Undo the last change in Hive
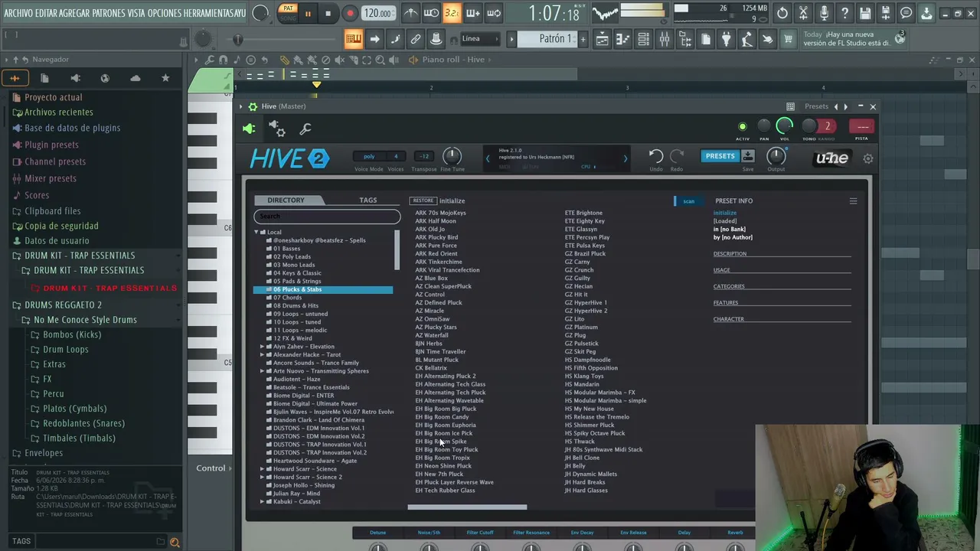Image resolution: width=980 pixels, height=551 pixels. click(656, 156)
